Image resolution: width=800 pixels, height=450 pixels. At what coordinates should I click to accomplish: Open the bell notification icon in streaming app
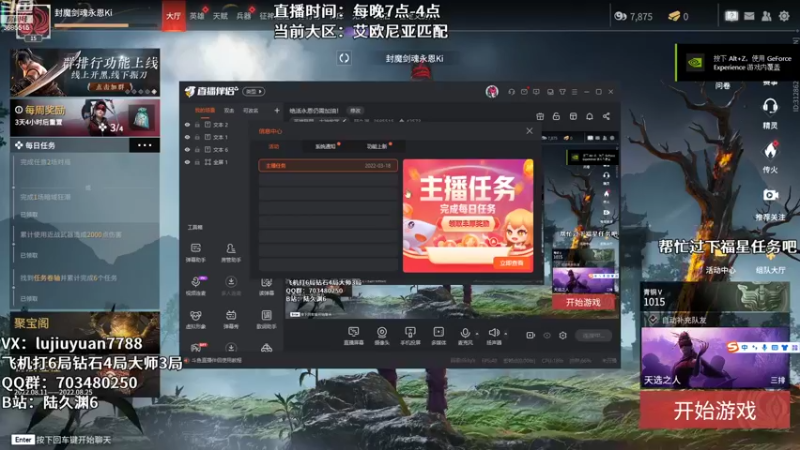[589, 116]
